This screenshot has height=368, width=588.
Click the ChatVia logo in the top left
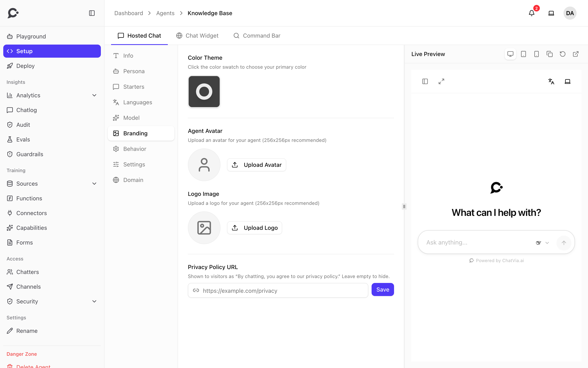coord(13,13)
